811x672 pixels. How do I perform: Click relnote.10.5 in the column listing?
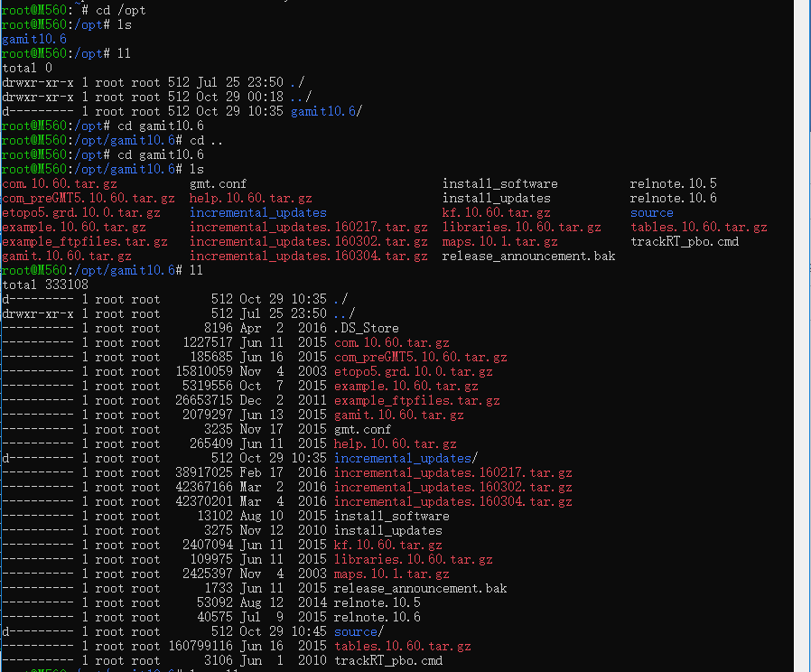(x=673, y=184)
